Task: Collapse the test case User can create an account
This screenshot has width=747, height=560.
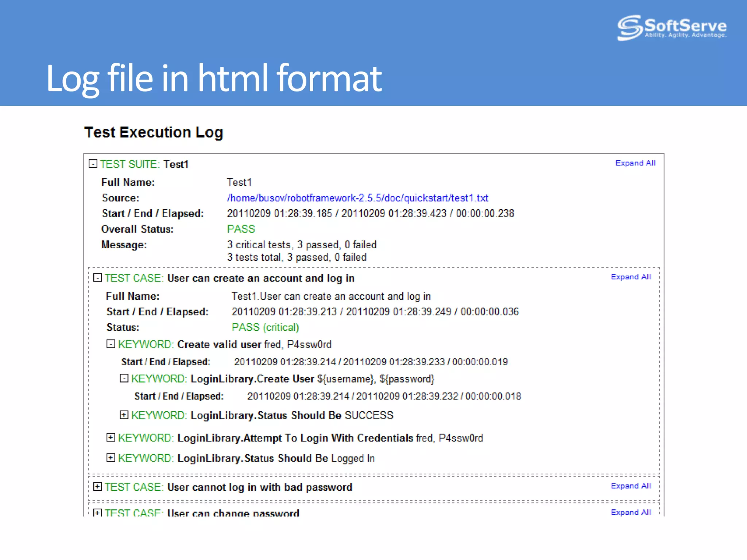Action: [97, 277]
